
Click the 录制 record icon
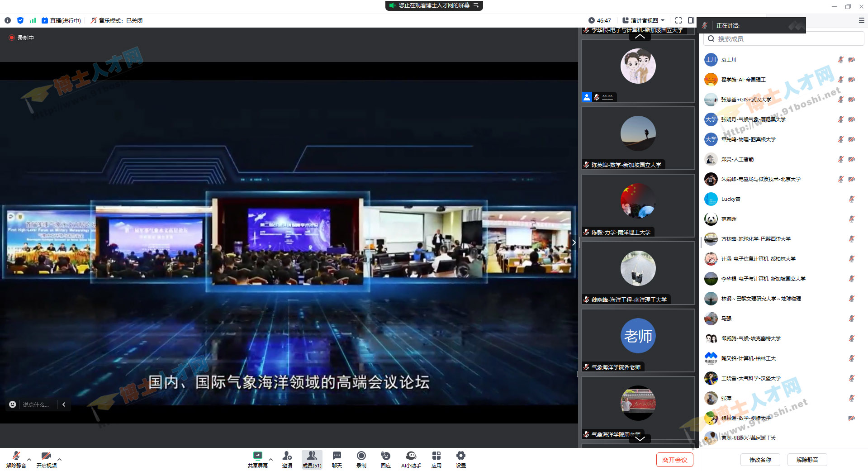coord(361,459)
